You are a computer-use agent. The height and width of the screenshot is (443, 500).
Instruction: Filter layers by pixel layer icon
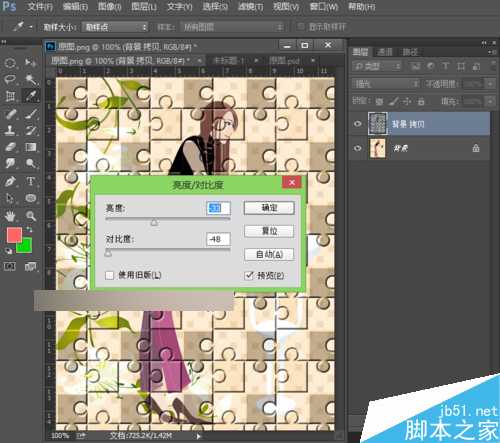coord(415,66)
